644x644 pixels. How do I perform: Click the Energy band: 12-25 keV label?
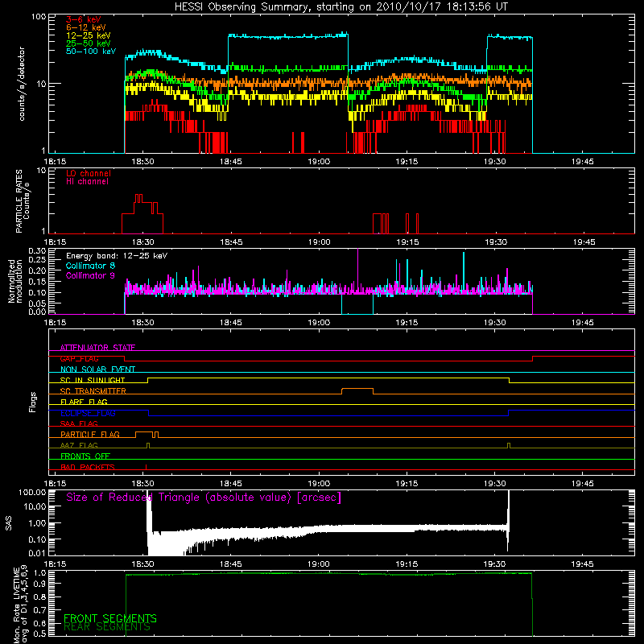(117, 256)
